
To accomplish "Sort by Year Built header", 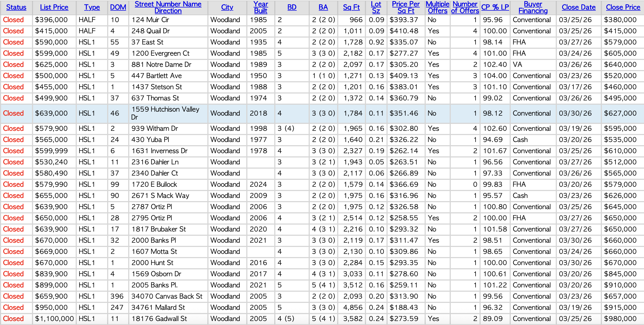I will click(x=260, y=7).
